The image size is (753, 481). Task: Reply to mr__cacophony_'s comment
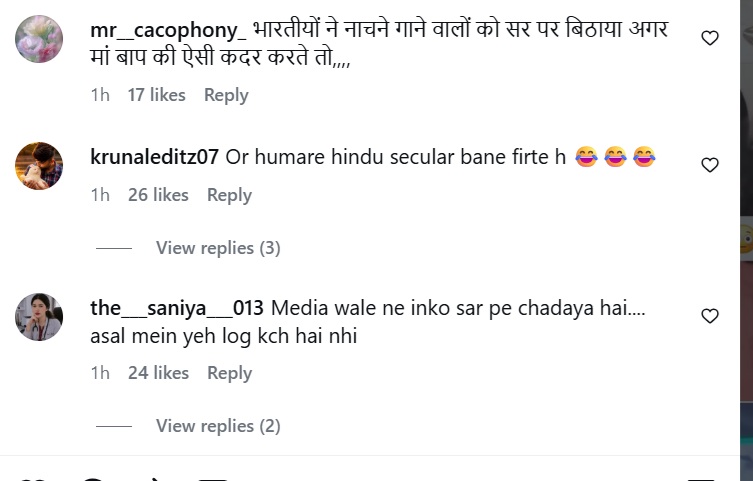coord(226,95)
